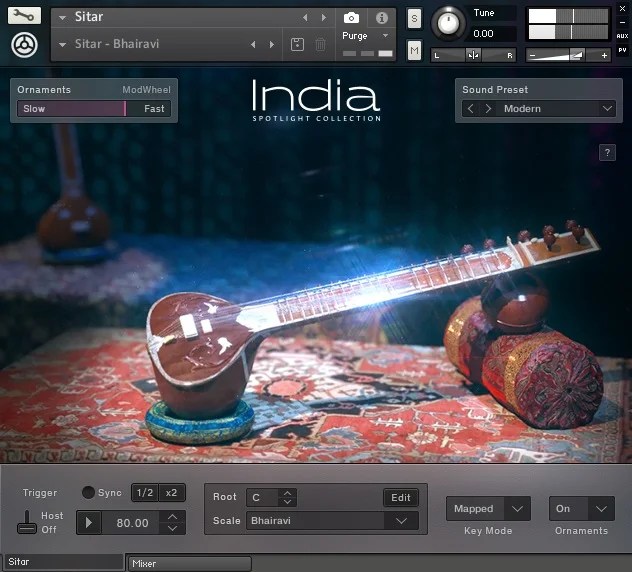Image resolution: width=632 pixels, height=572 pixels.
Task: Open the instrument info icon
Action: (x=382, y=18)
